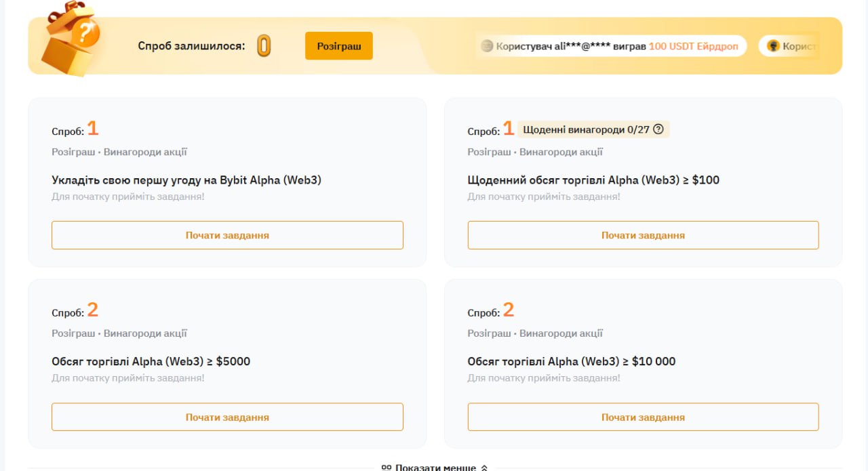Click the small icon left of Показати менше
The width and height of the screenshot is (868, 471).
(386, 467)
